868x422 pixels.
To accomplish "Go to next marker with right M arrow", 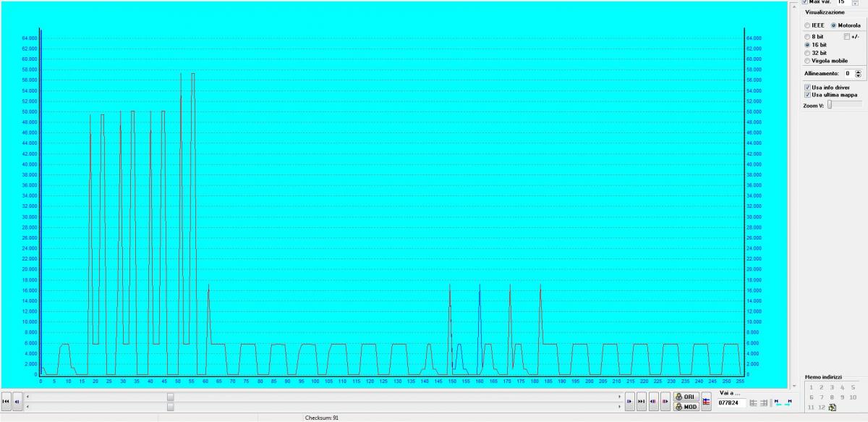I will pyautogui.click(x=788, y=402).
